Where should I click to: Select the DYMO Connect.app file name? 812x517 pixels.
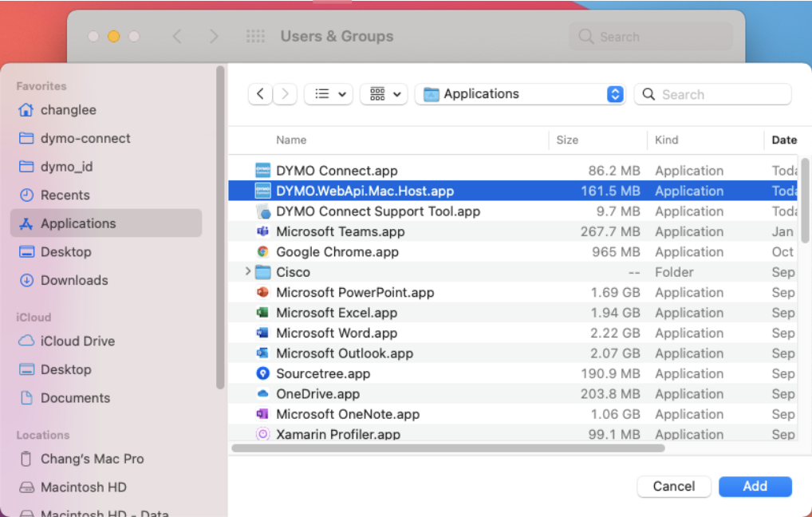337,171
